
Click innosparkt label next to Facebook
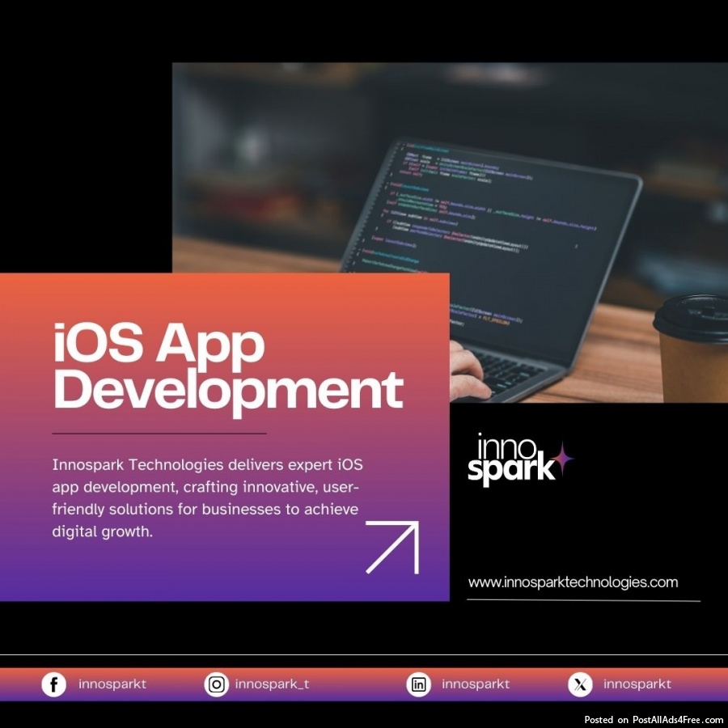click(x=112, y=684)
